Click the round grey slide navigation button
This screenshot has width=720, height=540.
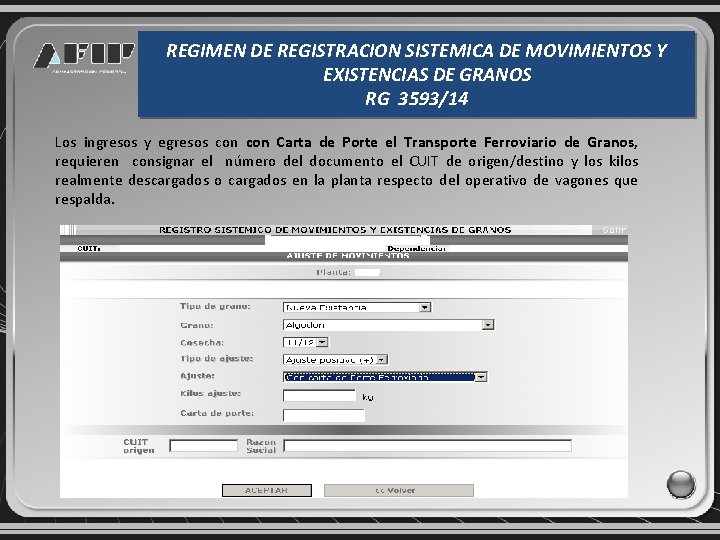click(681, 484)
